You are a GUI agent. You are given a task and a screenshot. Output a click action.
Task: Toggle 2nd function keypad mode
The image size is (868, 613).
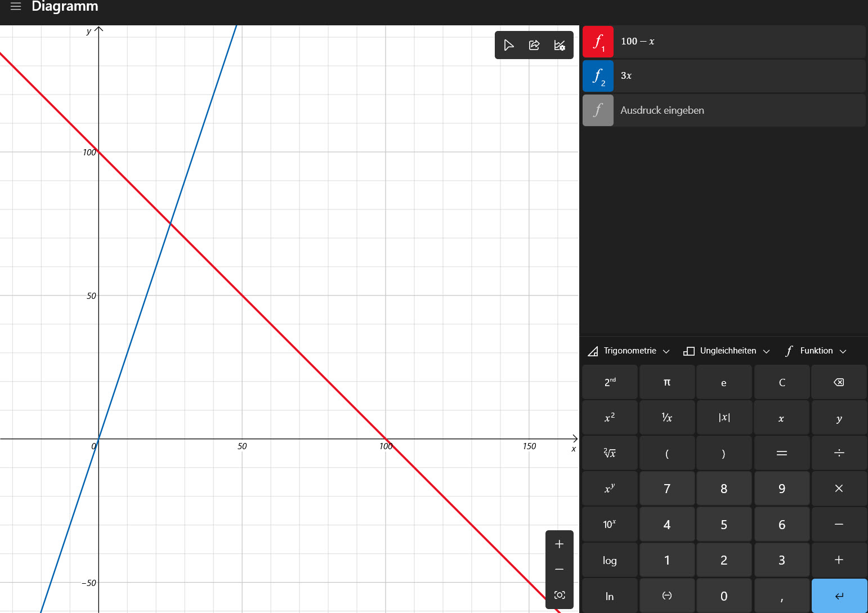click(x=610, y=382)
